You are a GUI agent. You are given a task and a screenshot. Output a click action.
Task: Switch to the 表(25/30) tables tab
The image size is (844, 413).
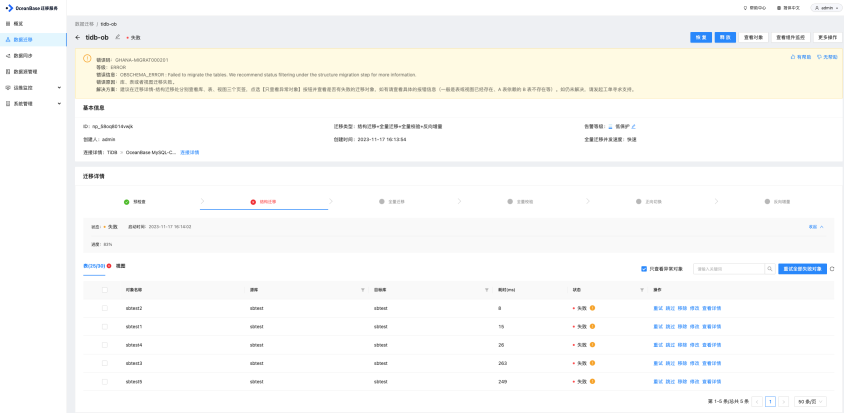94,266
